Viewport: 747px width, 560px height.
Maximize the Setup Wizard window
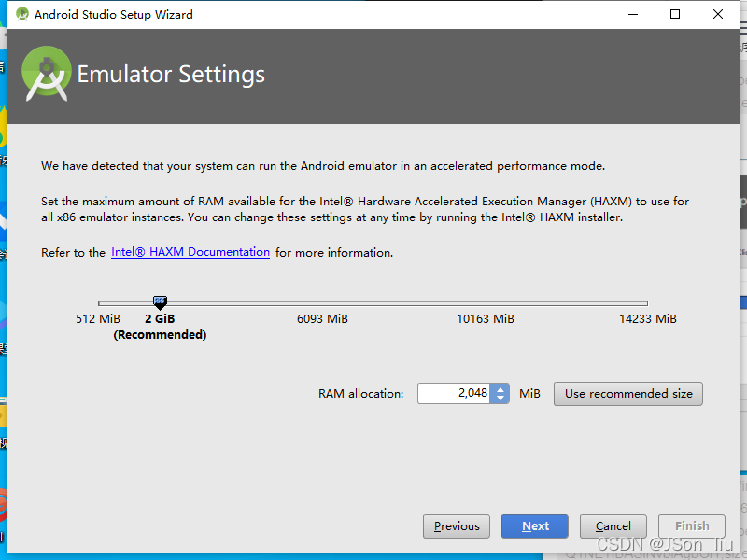tap(675, 14)
